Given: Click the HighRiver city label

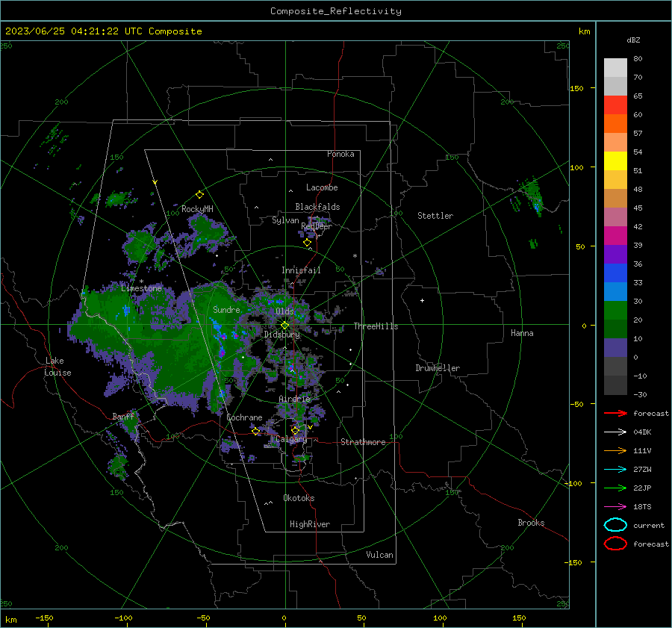Looking at the screenshot, I should [310, 524].
